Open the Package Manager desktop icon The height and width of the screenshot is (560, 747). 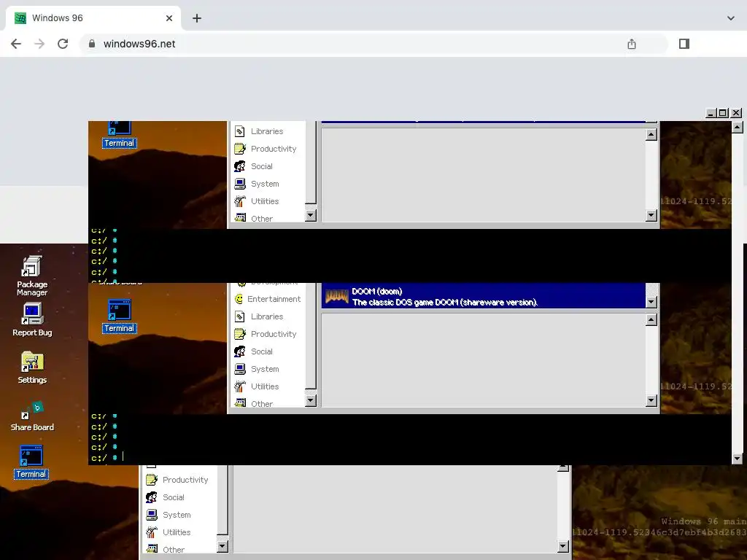pos(32,276)
